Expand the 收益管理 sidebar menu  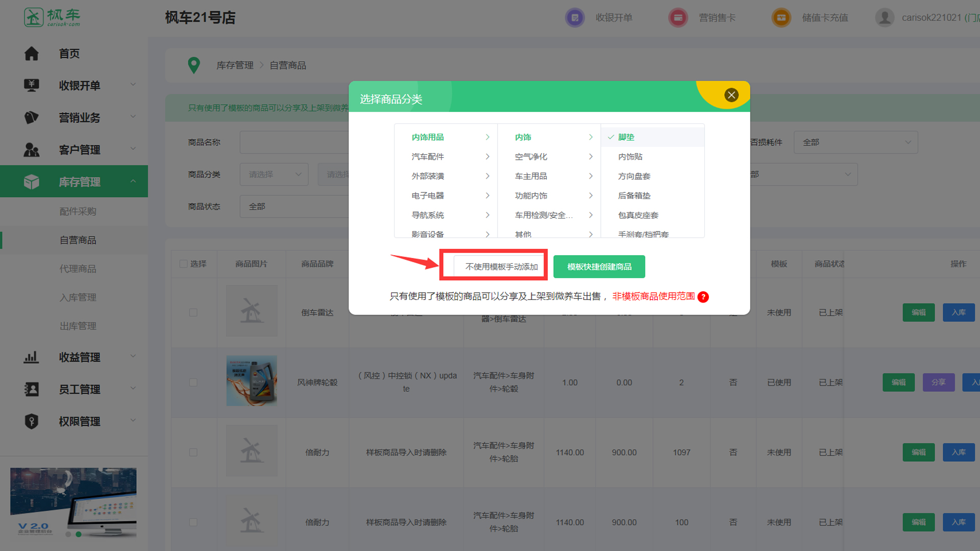[79, 357]
